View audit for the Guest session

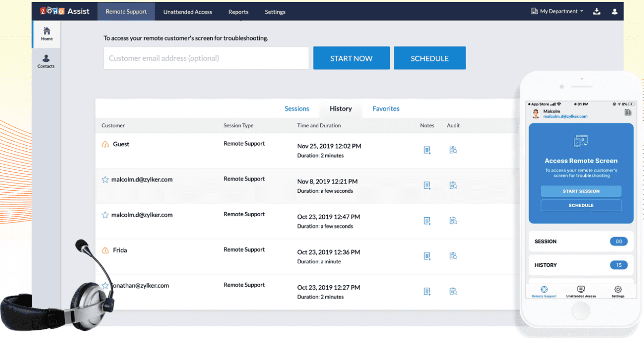(453, 150)
